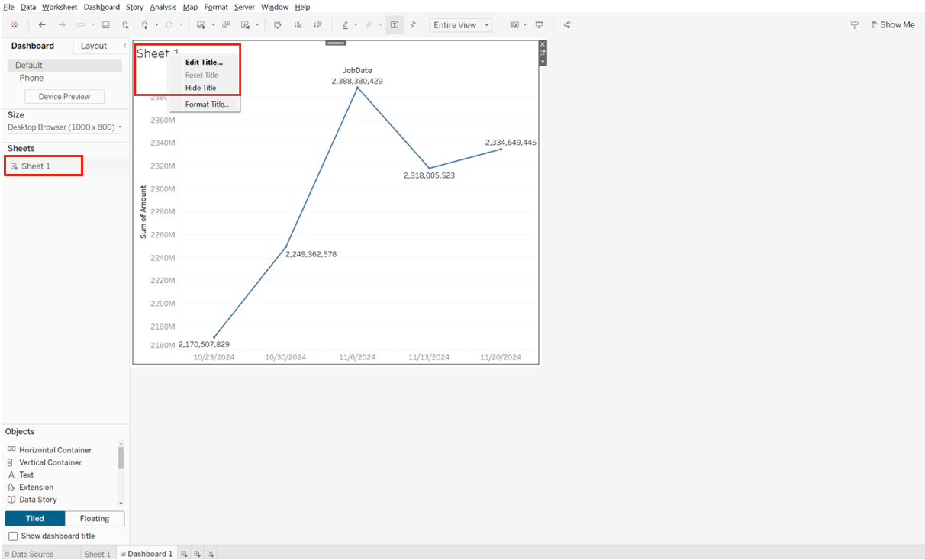Click the Add New Data Source icon
Screen dimensions: 925x560
click(x=125, y=25)
